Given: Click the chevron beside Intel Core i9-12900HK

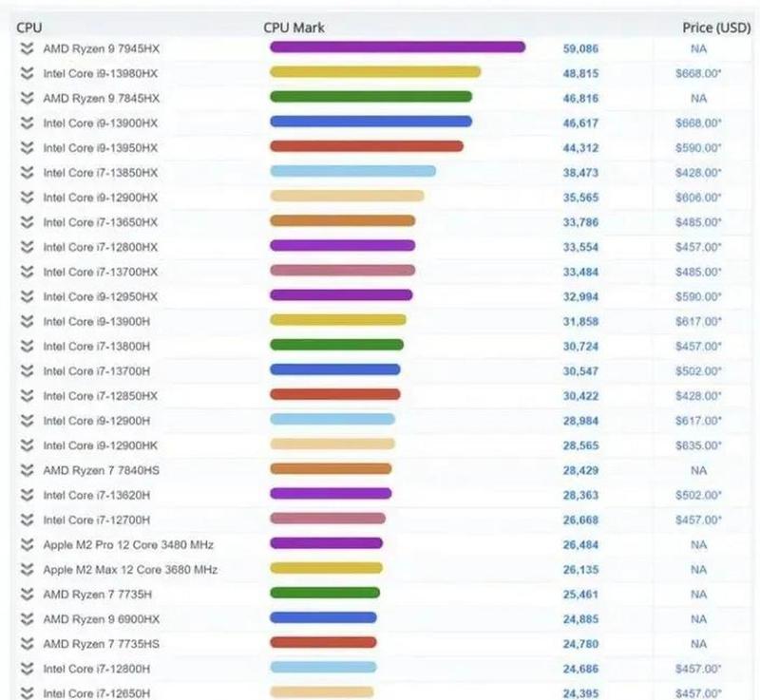Looking at the screenshot, I should [28, 445].
